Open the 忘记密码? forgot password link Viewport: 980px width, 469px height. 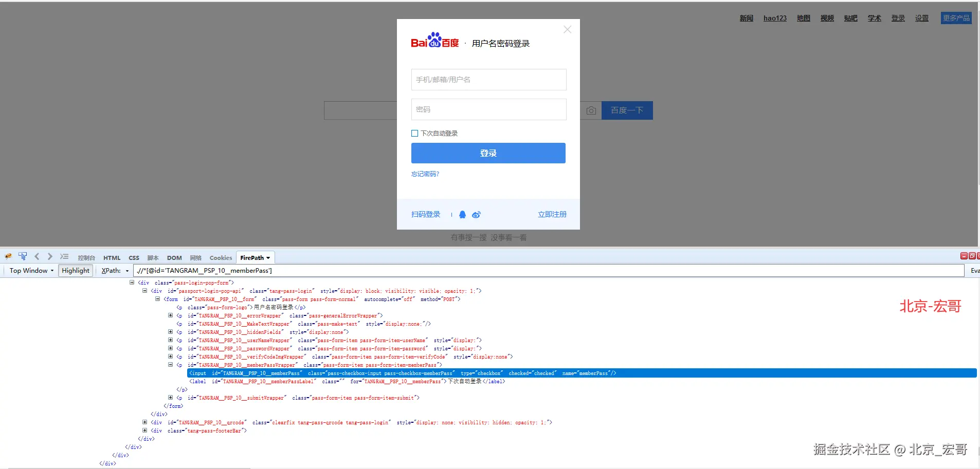click(x=425, y=174)
